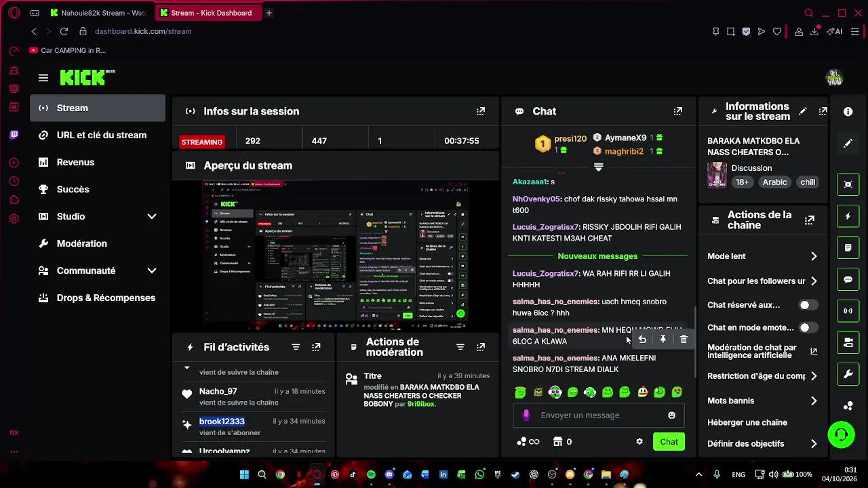Click the Arabic stream tag
868x488 pixels.
(x=774, y=182)
